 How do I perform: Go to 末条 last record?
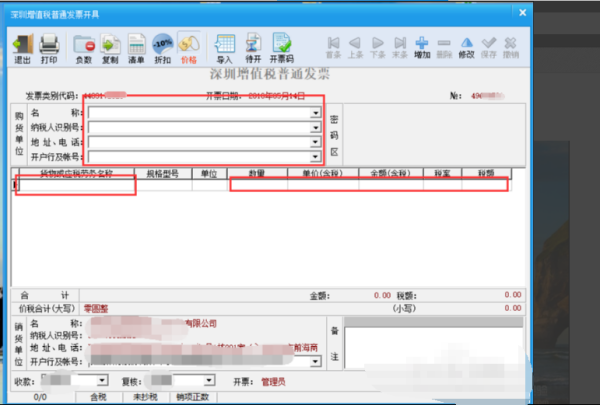[x=399, y=48]
